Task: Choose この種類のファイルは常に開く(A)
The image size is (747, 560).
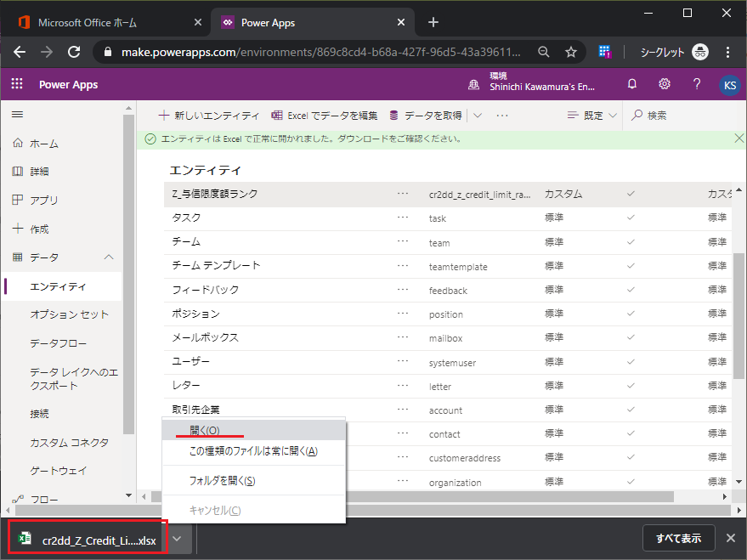Action: [x=254, y=451]
